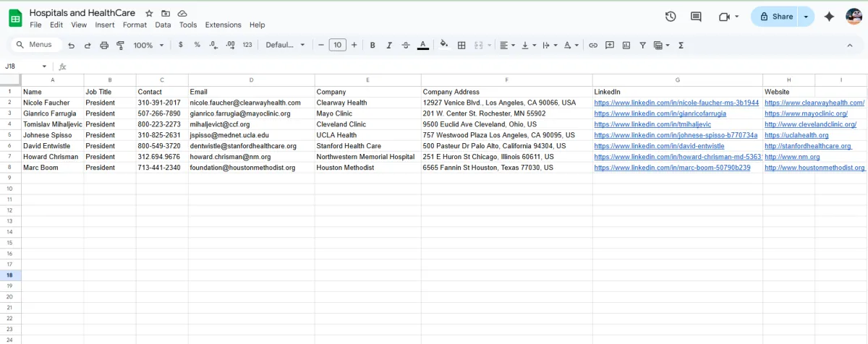The image size is (868, 344).
Task: Decrease decimal places
Action: (213, 45)
